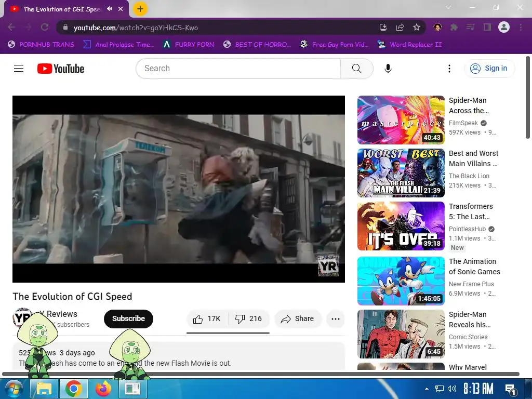
Task: Click the browser forward arrow
Action: coord(28,27)
